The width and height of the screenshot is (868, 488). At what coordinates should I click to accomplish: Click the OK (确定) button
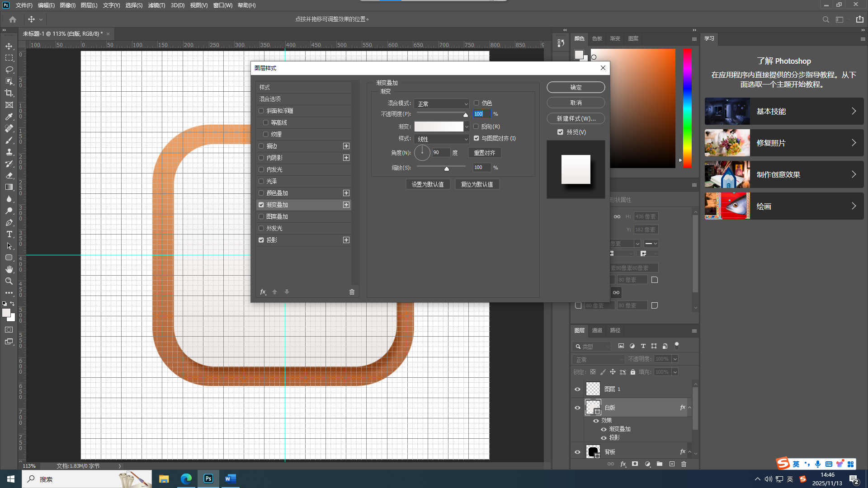(x=576, y=87)
